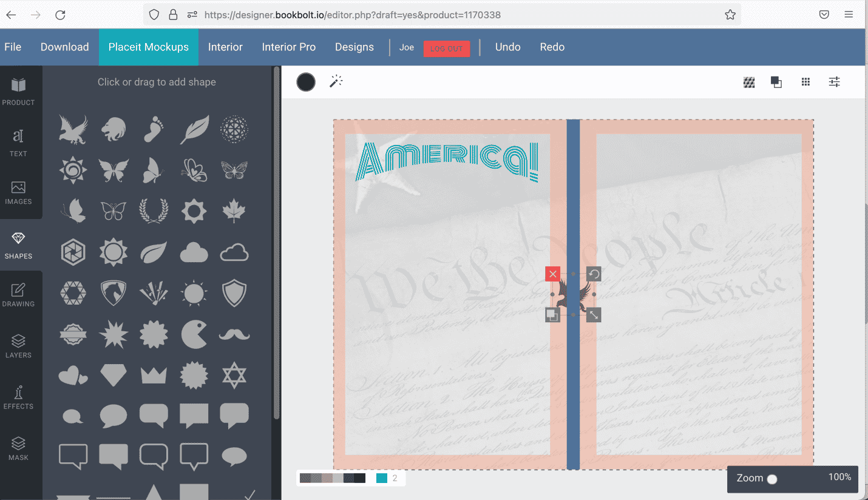Add the solid round speech bubble shape
Viewport: 868px width, 500px height.
pyautogui.click(x=114, y=416)
